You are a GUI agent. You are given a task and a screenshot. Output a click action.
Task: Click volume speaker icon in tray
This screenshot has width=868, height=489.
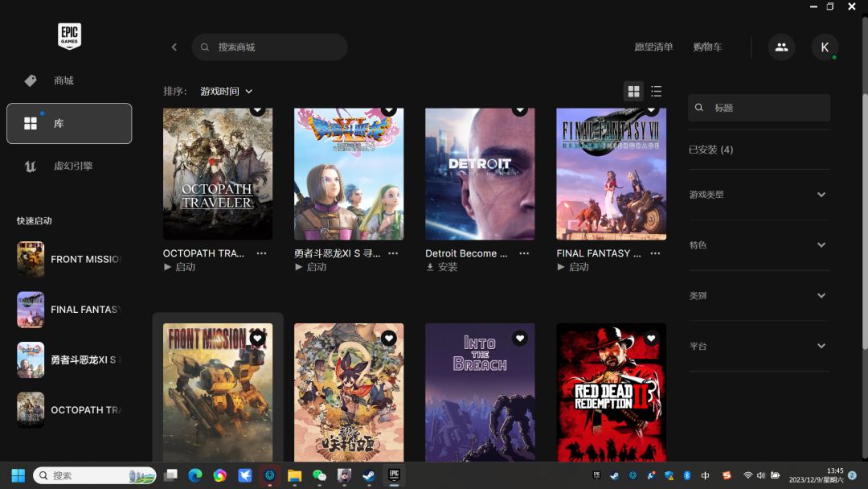click(761, 475)
